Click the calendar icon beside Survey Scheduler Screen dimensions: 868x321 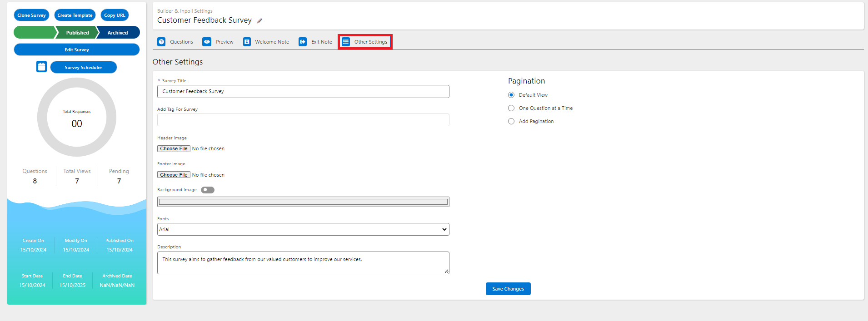pyautogui.click(x=41, y=67)
